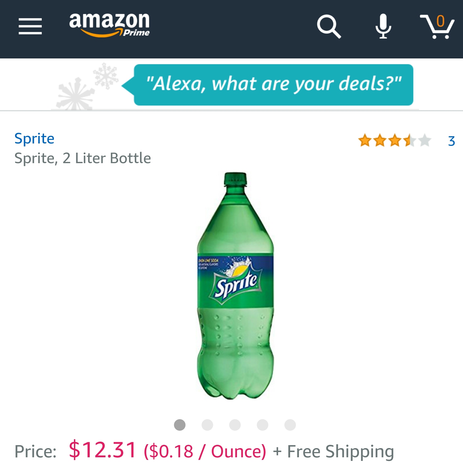The width and height of the screenshot is (463, 476).
Task: Switch to the second product image dot
Action: (x=207, y=425)
